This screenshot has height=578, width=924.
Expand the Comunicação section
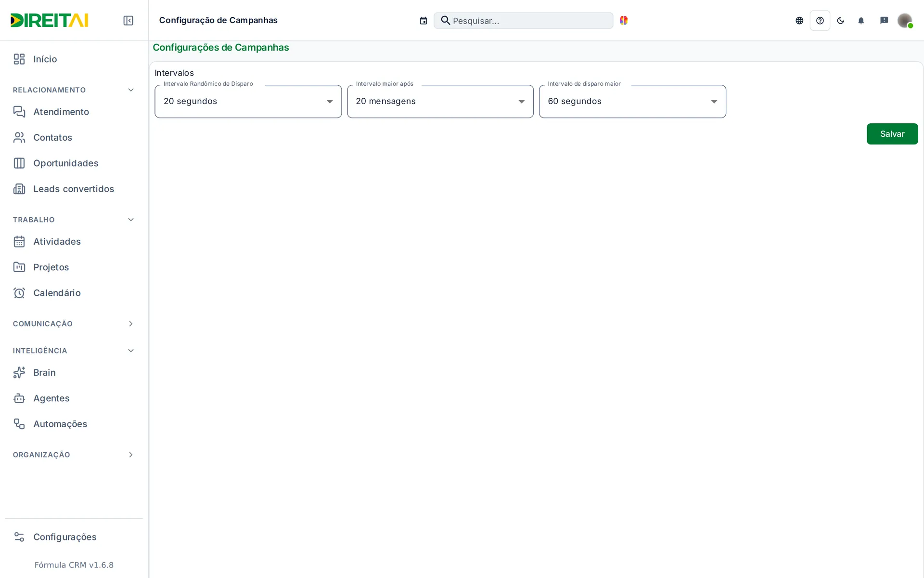[x=74, y=324]
